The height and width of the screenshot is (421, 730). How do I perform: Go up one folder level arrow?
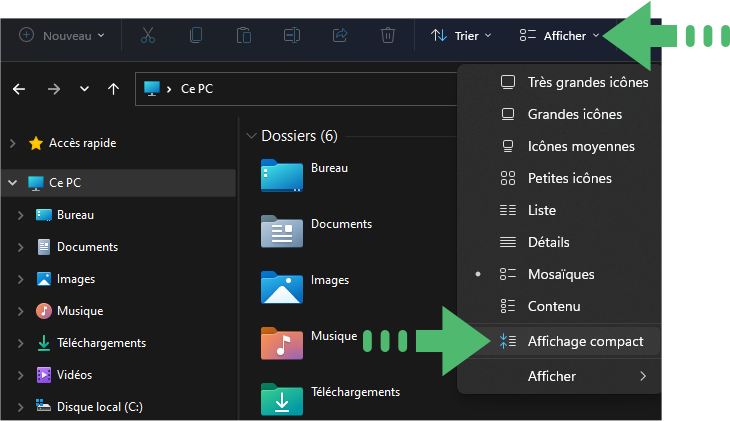click(x=113, y=89)
